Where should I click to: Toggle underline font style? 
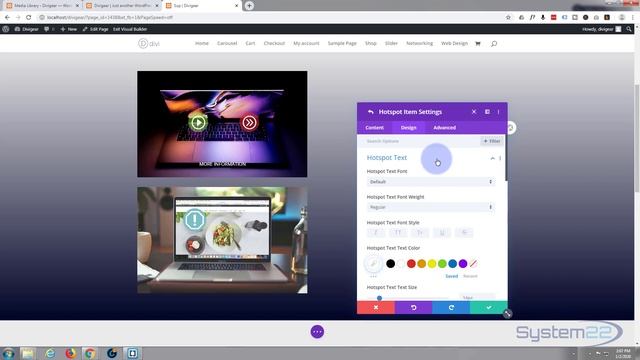442,233
